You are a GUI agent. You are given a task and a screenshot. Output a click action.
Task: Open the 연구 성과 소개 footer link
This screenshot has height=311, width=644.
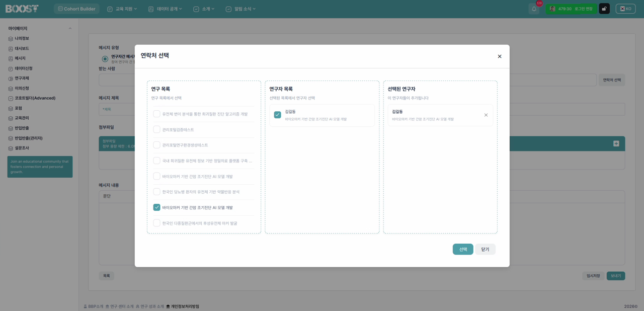coord(150,306)
